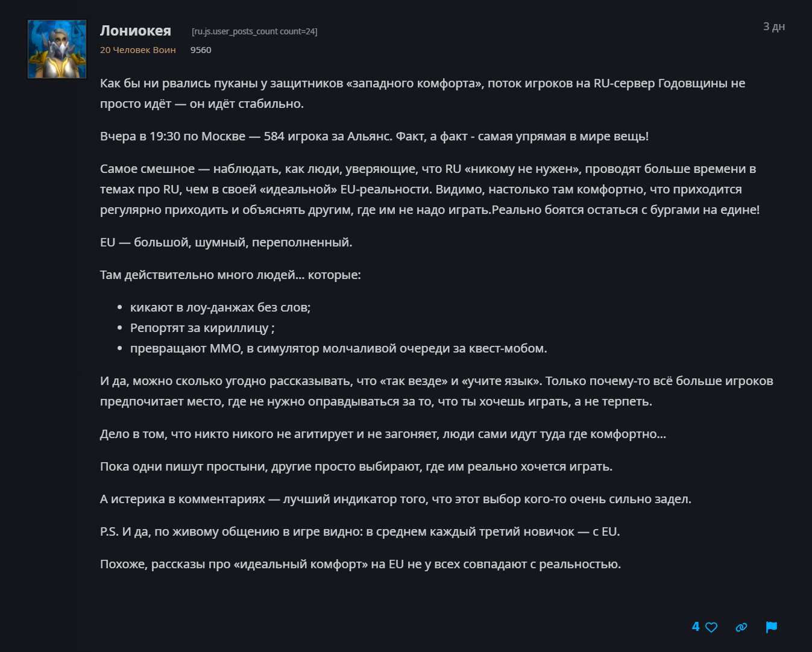View the 4 likes count

(x=696, y=627)
